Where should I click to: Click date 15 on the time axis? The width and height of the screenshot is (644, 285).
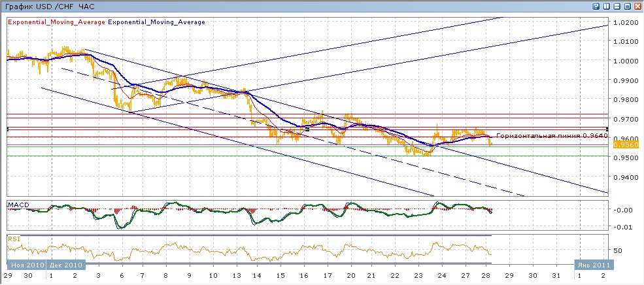pyautogui.click(x=281, y=276)
